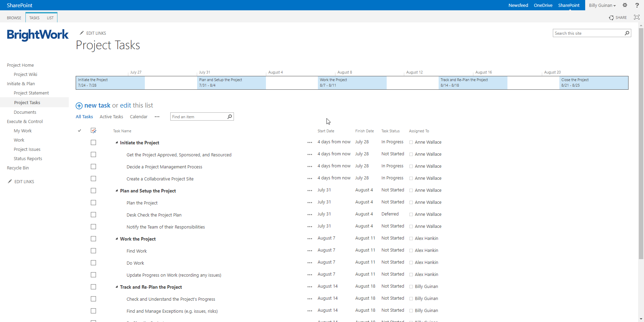
Task: Enter focus mode with the expand icon
Action: (x=636, y=17)
